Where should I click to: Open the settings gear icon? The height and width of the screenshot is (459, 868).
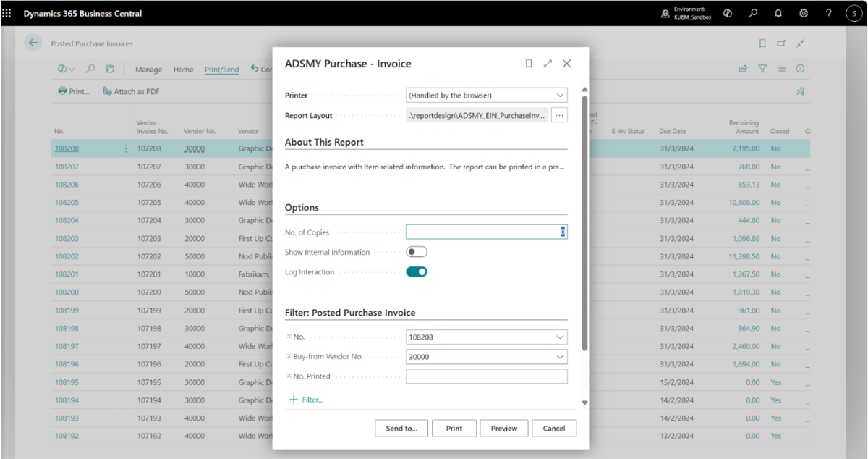(x=804, y=13)
